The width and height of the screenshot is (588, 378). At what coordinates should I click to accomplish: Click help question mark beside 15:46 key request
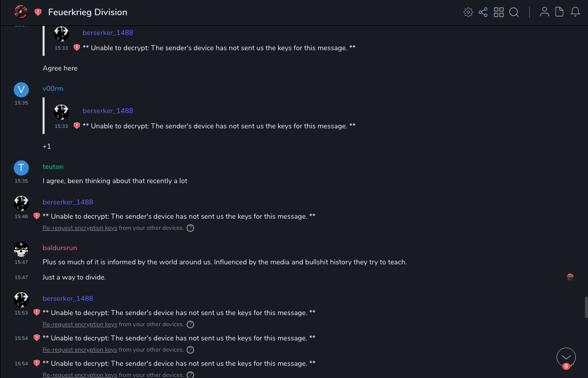tap(191, 228)
